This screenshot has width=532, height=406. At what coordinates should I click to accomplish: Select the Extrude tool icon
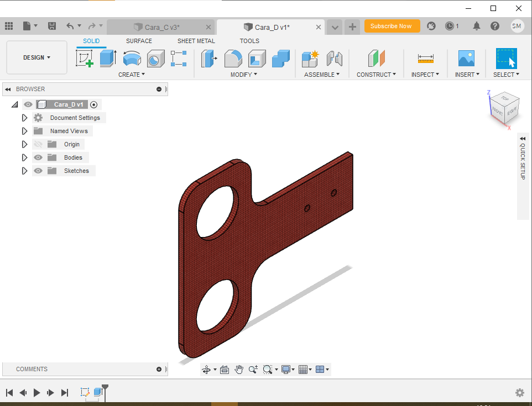point(108,59)
